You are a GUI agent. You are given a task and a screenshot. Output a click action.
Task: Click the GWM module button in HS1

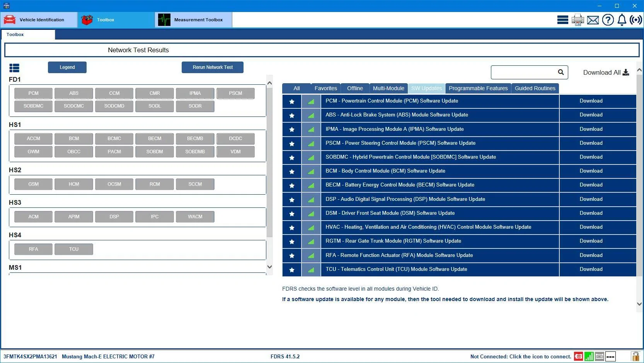pyautogui.click(x=33, y=152)
